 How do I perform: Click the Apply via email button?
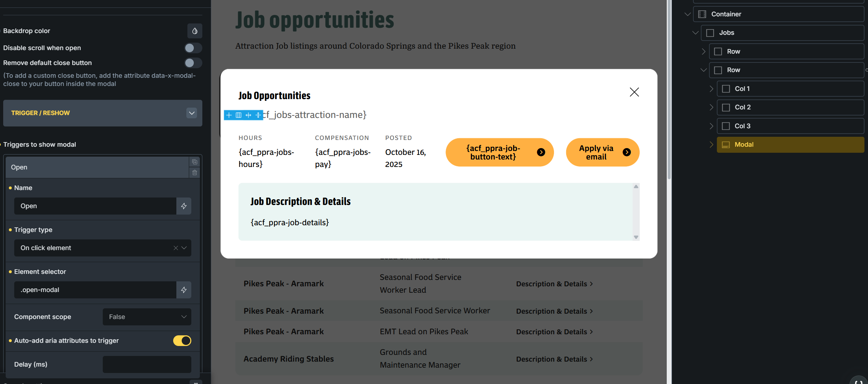[596, 152]
